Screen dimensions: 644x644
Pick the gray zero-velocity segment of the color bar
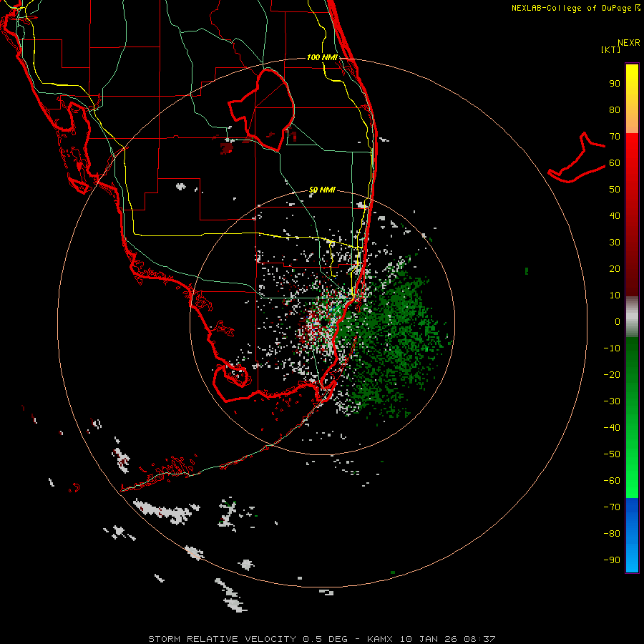tap(632, 317)
